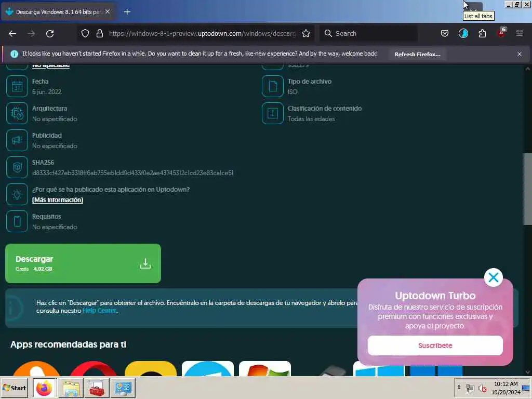
Task: Open the file explorer taskbar icon
Action: (71, 388)
